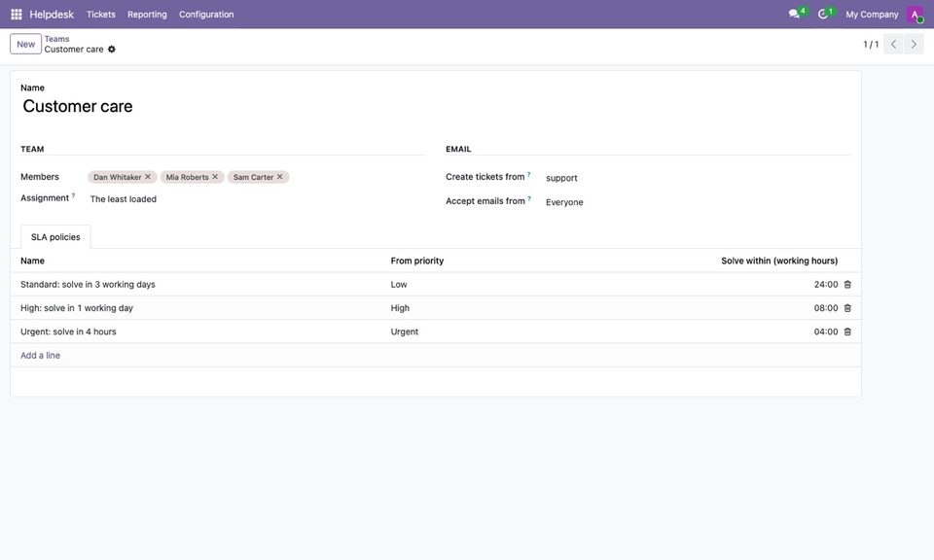934x560 pixels.
Task: Sort by From priority column header
Action: [417, 261]
